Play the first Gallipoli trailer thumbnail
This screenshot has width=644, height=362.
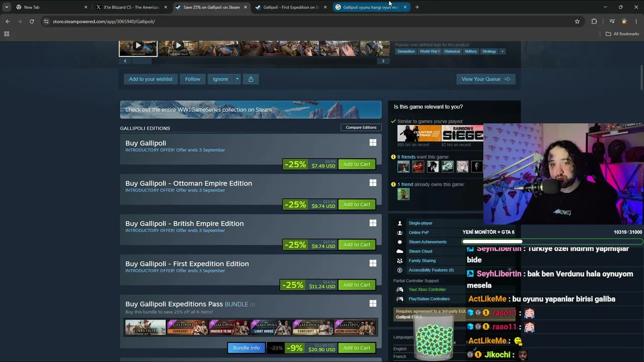[x=138, y=48]
